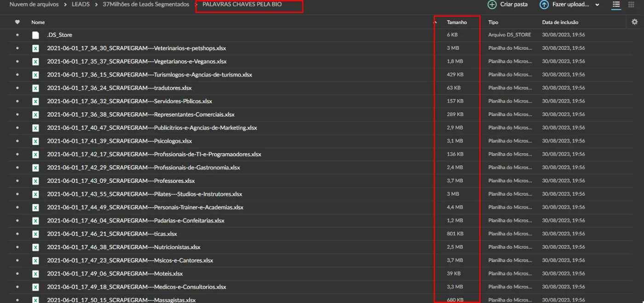Image resolution: width=644 pixels, height=303 pixels.
Task: Switch to list view icon
Action: [x=616, y=5]
